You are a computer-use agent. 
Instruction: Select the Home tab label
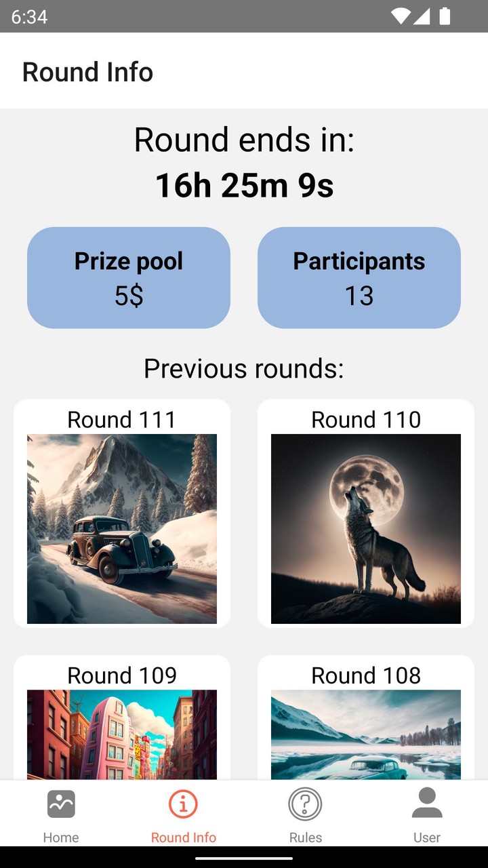(61, 837)
